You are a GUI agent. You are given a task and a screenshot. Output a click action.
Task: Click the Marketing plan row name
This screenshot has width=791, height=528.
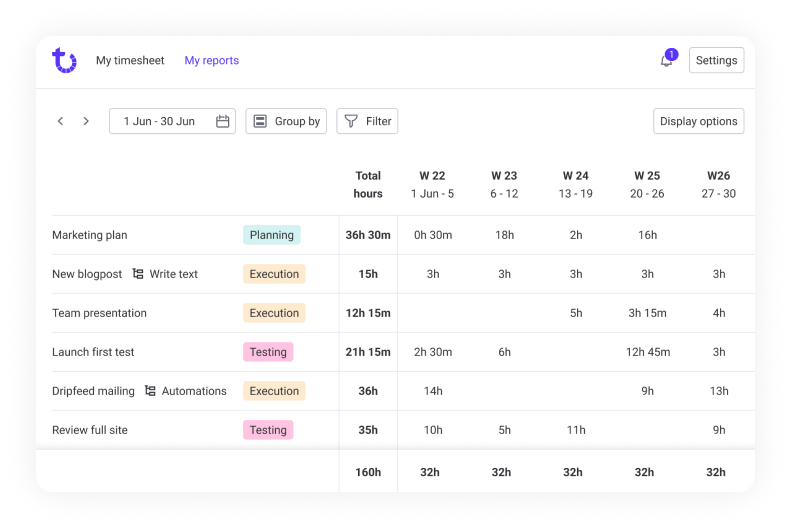[x=90, y=235]
